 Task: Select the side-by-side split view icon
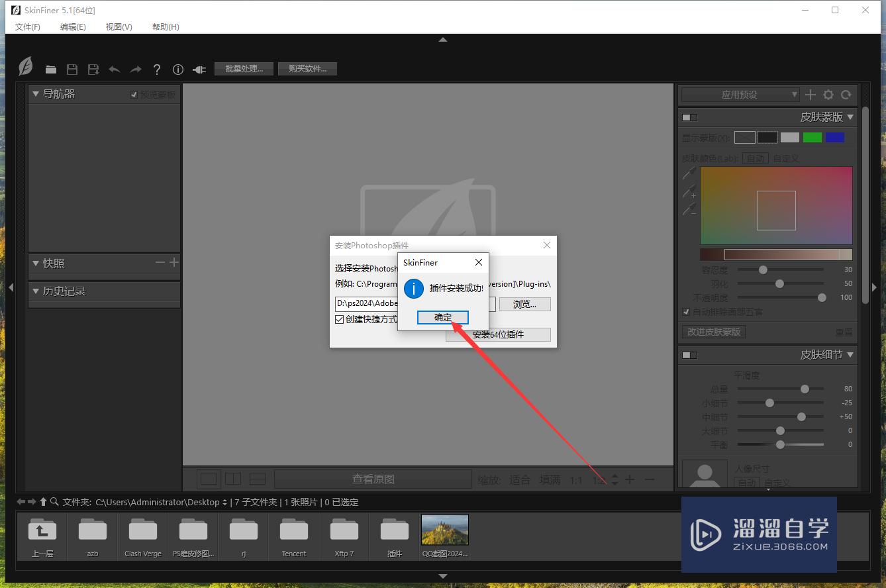click(233, 479)
